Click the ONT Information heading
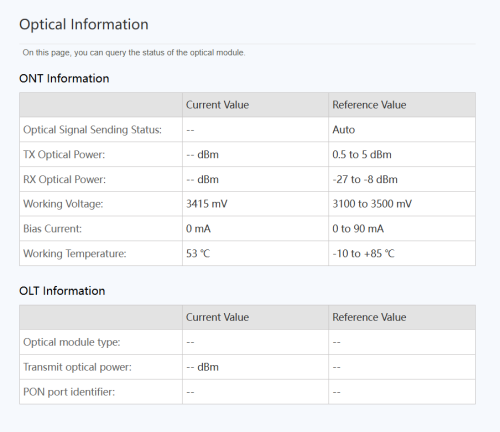 [x=64, y=78]
